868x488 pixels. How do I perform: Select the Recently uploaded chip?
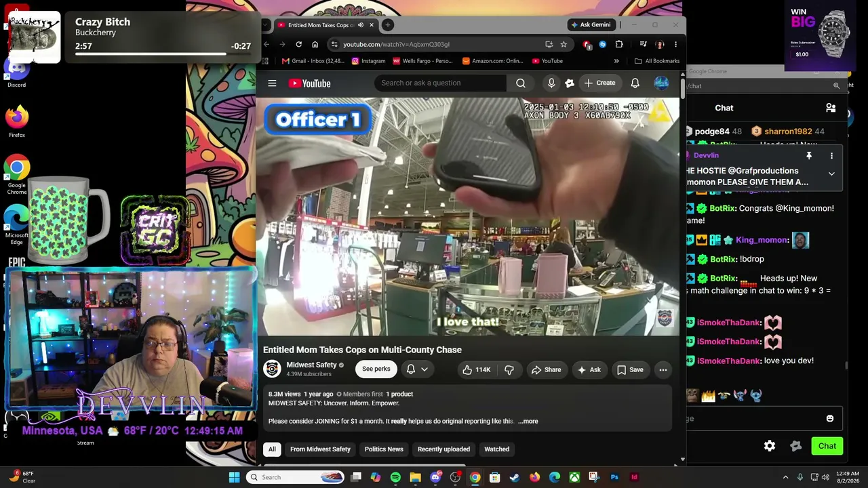point(443,449)
